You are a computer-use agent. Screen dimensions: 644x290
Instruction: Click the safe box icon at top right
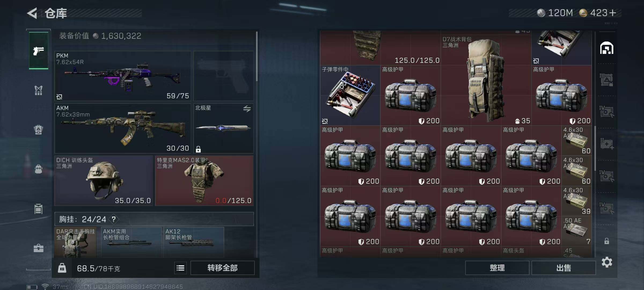tap(607, 48)
